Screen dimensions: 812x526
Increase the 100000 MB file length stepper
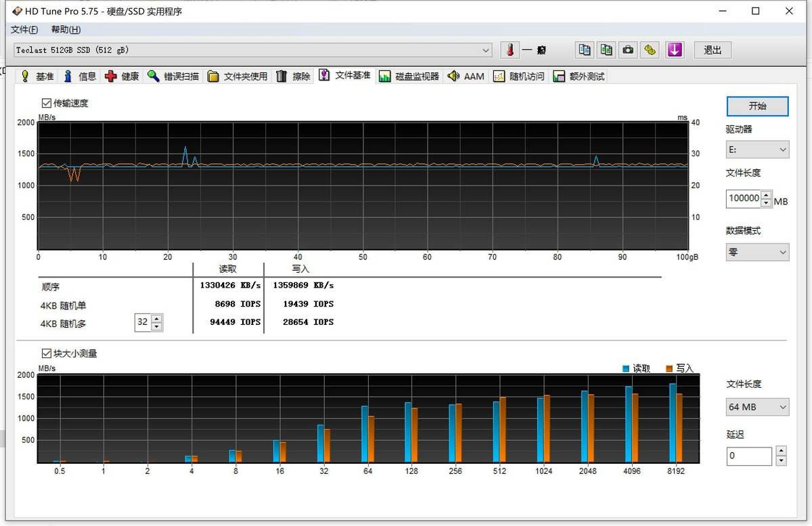766,195
